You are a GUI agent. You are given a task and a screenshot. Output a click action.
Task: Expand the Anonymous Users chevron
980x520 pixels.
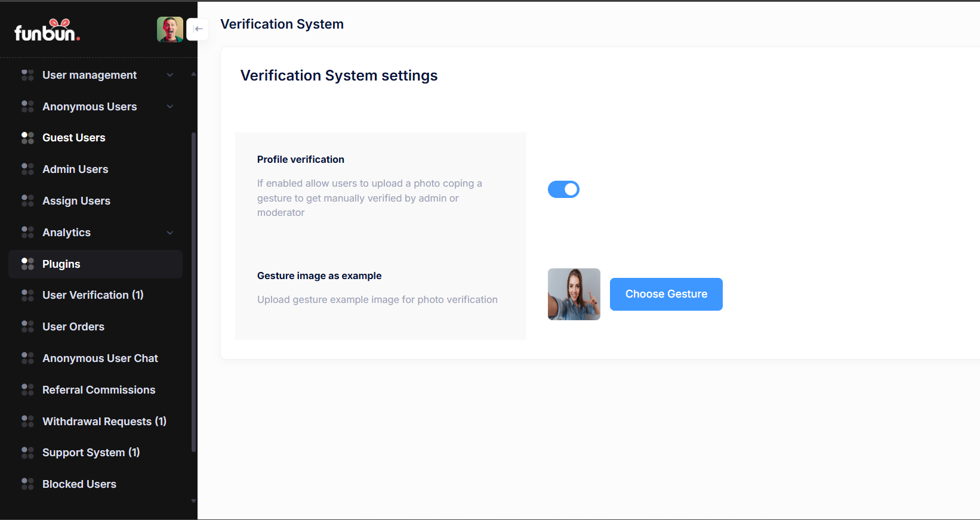point(170,107)
